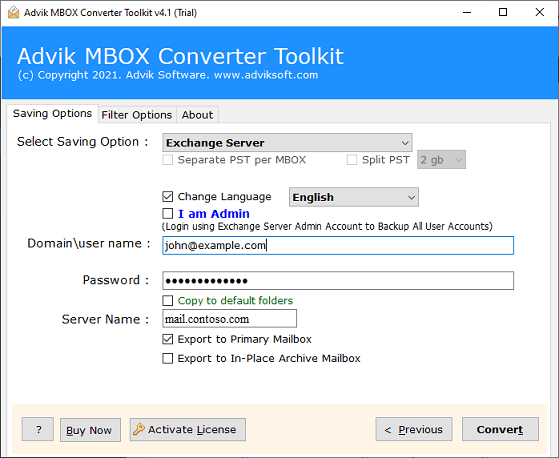Click the Server Name field

[230, 319]
